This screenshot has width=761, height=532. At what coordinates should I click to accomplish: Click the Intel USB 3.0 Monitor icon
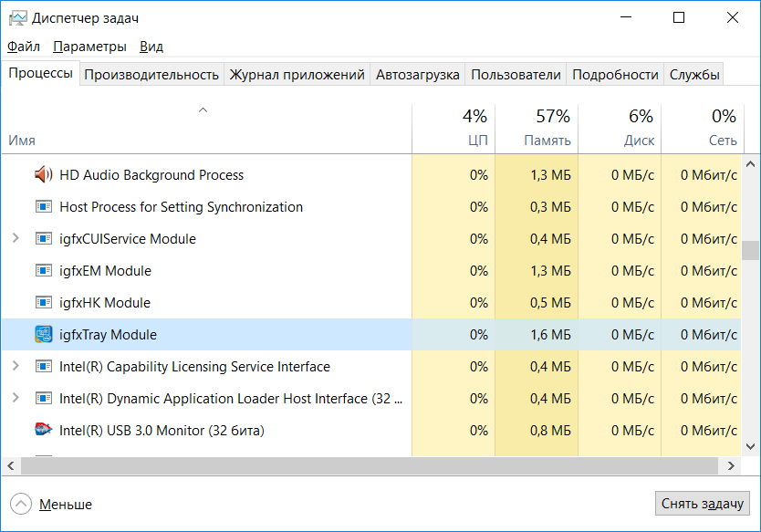coord(43,431)
